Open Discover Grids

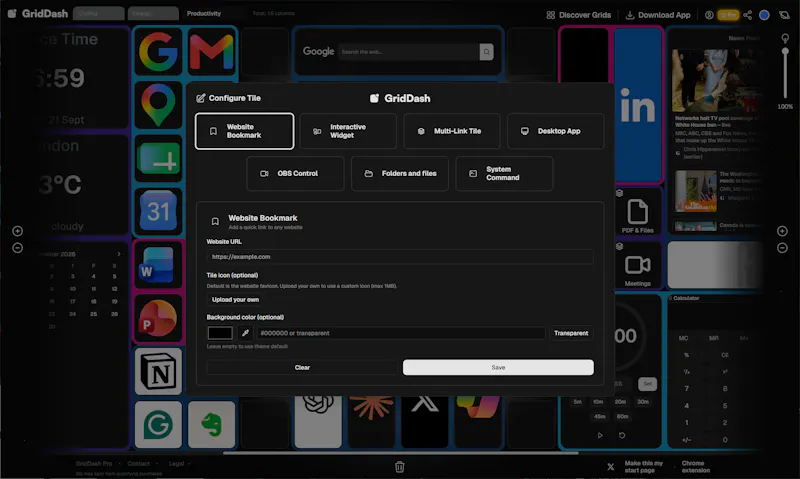(579, 15)
